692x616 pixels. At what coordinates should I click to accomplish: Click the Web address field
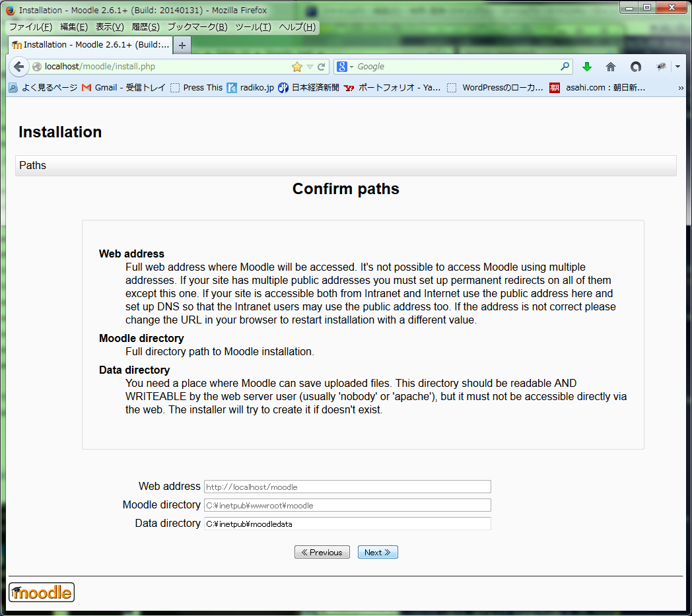coord(347,487)
